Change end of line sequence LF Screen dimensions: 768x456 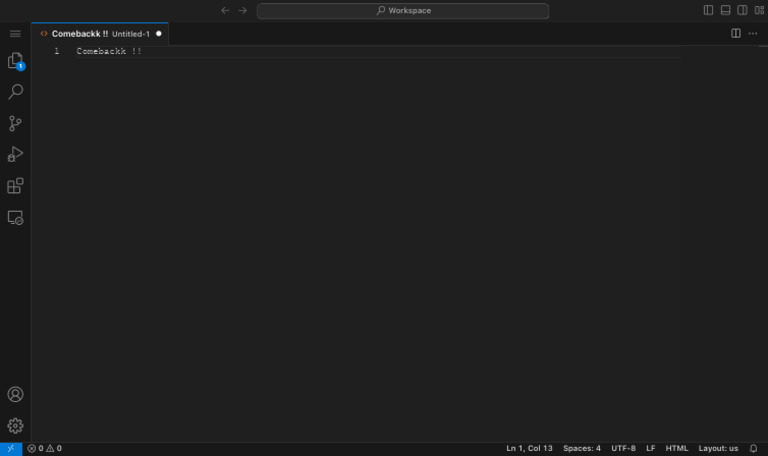click(650, 448)
